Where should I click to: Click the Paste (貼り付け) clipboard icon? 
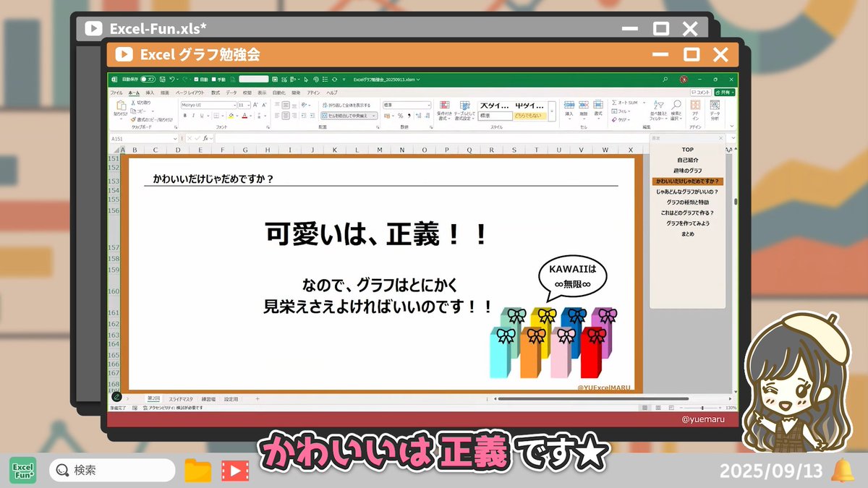pyautogui.click(x=120, y=106)
